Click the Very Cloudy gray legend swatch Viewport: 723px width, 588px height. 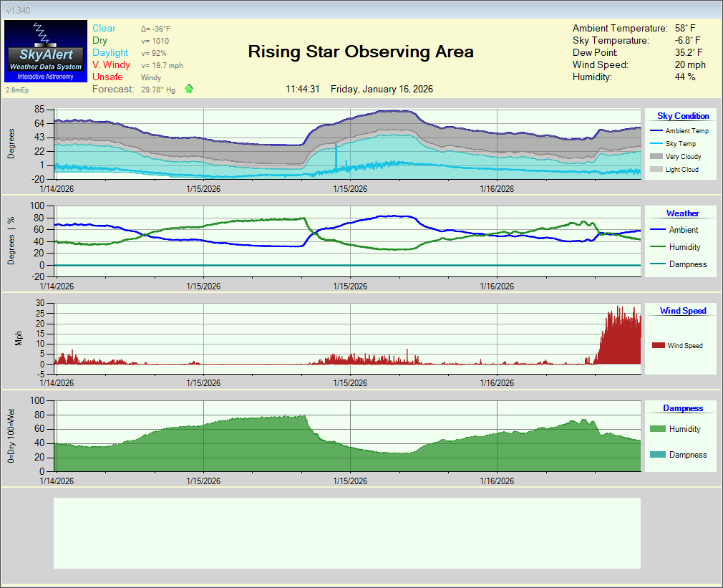tap(656, 157)
